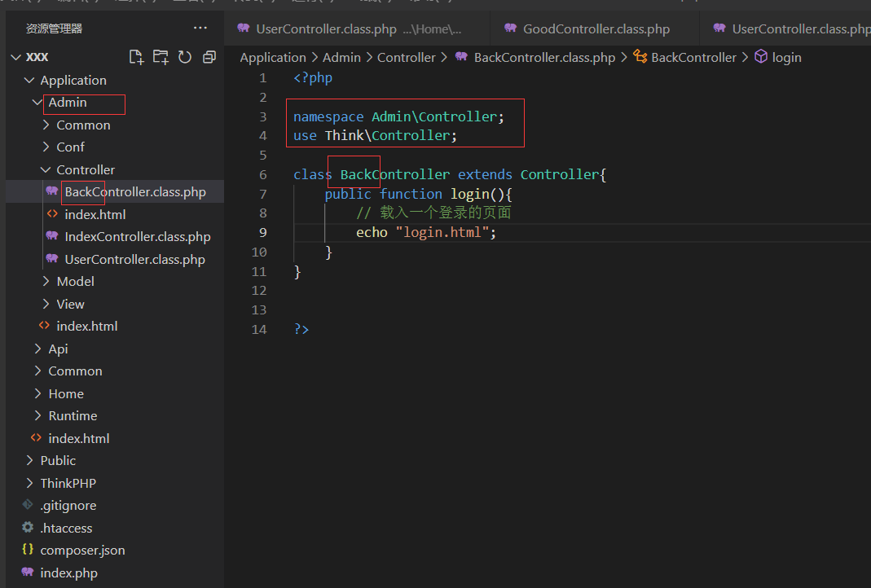The image size is (871, 588).
Task: Expand the Common folder under Application
Action: (x=37, y=371)
